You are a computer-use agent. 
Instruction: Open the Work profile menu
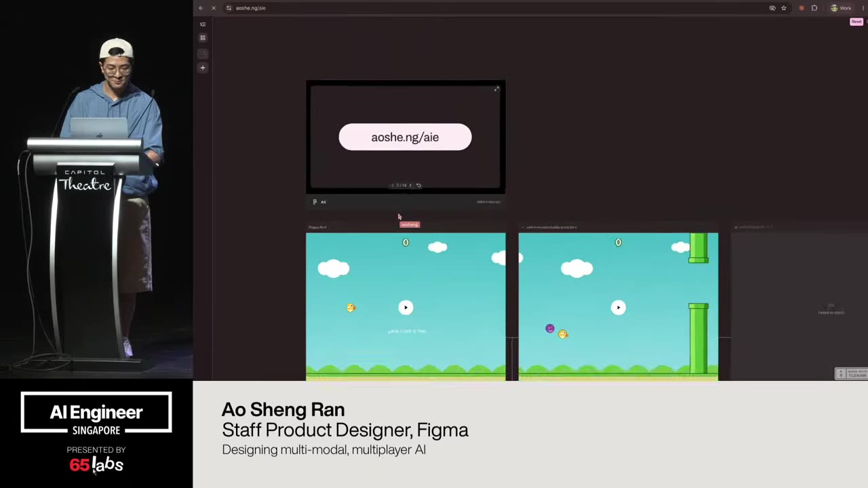(x=841, y=8)
